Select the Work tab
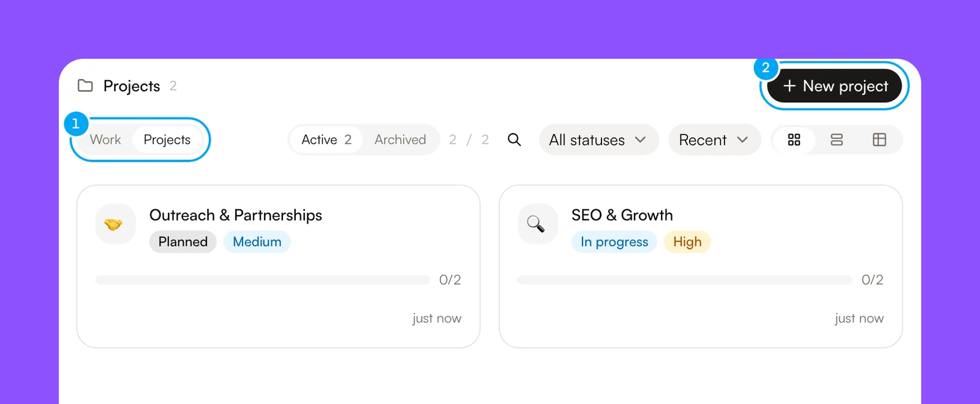This screenshot has width=980, height=404. point(105,140)
